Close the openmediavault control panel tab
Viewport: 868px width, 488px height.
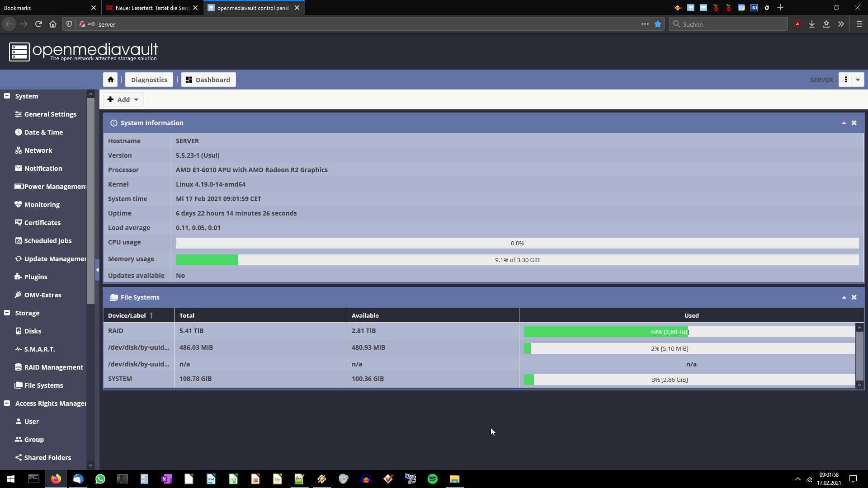coord(297,8)
